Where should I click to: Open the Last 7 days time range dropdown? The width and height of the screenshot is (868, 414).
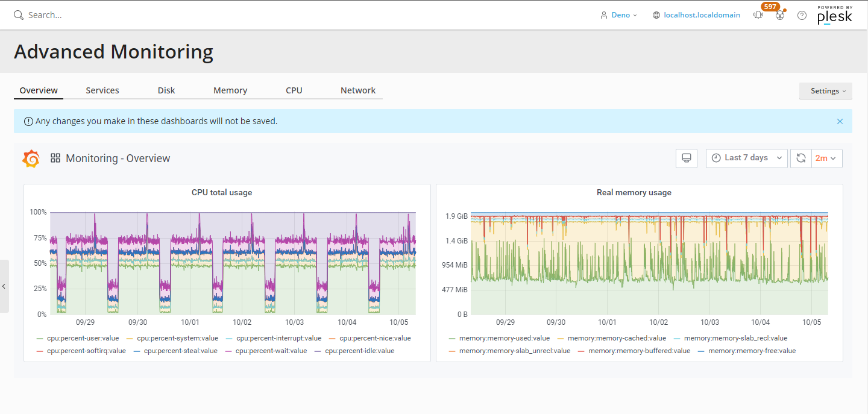746,158
